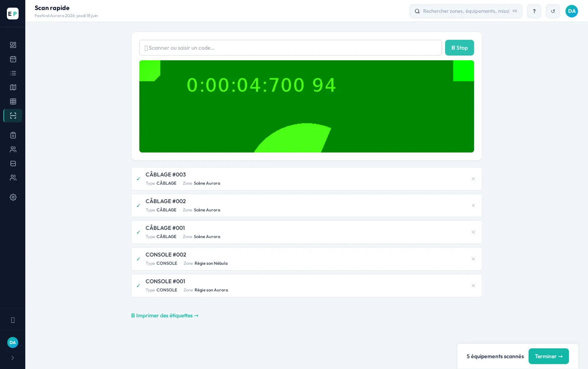Open the 'Imprimer des étiquettes' link
Viewport: 588px width, 369px height.
[x=165, y=316]
